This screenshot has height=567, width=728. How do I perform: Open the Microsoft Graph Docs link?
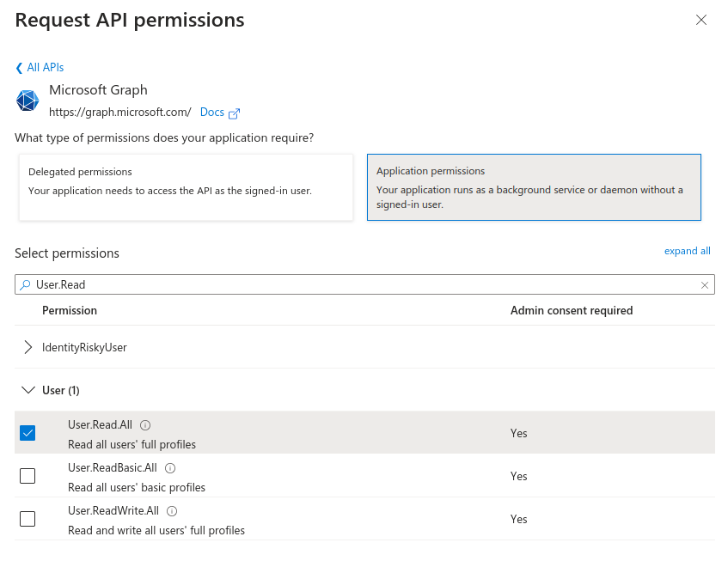[x=211, y=113]
